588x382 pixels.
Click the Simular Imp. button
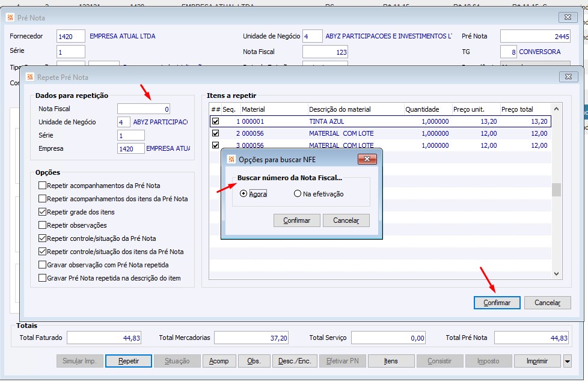pyautogui.click(x=80, y=361)
